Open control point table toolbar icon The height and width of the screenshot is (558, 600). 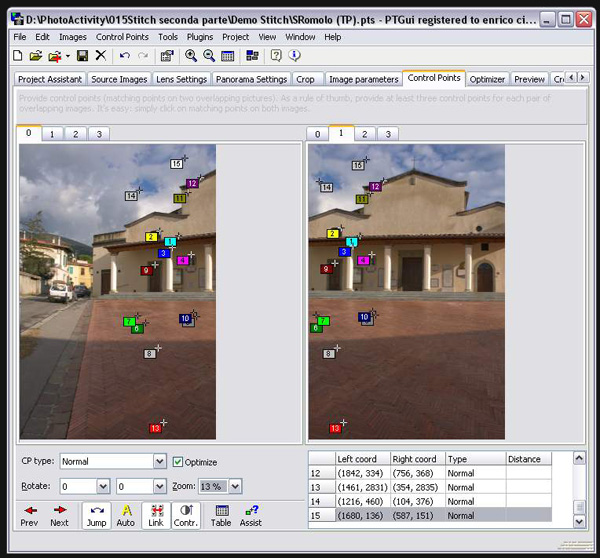tap(227, 56)
